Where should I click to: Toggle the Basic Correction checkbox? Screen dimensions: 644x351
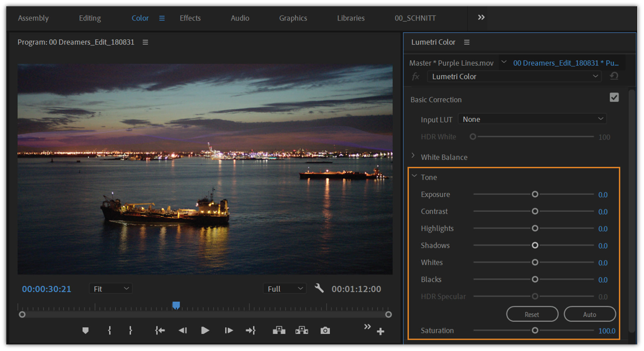click(614, 97)
